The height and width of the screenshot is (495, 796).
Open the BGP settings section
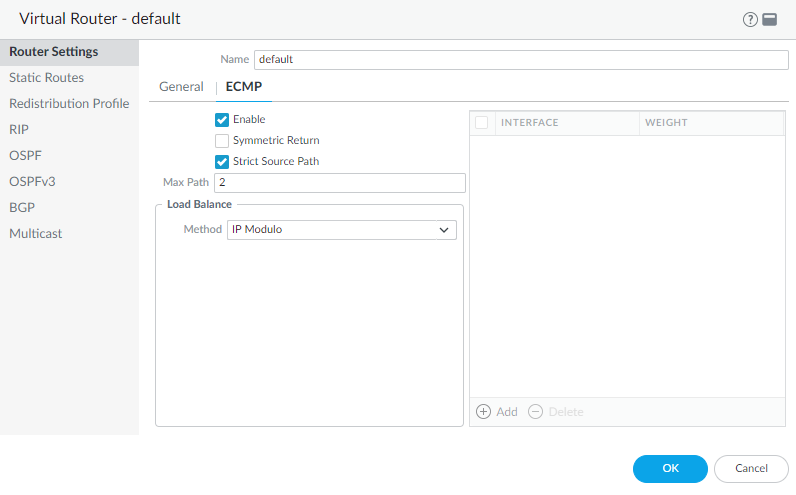coord(22,207)
